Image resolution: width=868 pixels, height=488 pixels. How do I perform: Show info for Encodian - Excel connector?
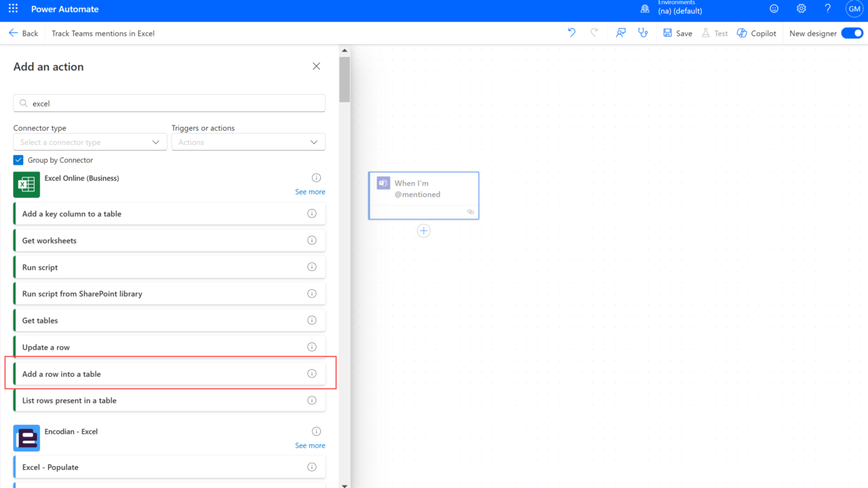(x=316, y=431)
